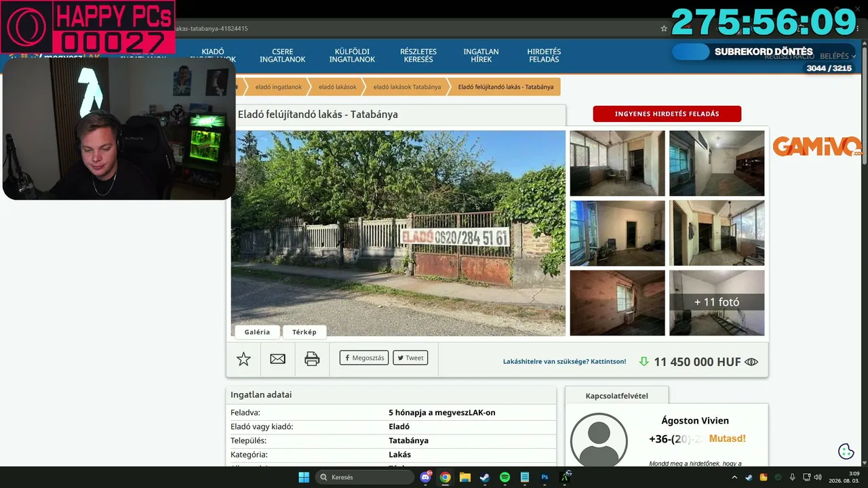Launch Steam from the taskbar
Image resolution: width=868 pixels, height=488 pixels.
(x=484, y=477)
